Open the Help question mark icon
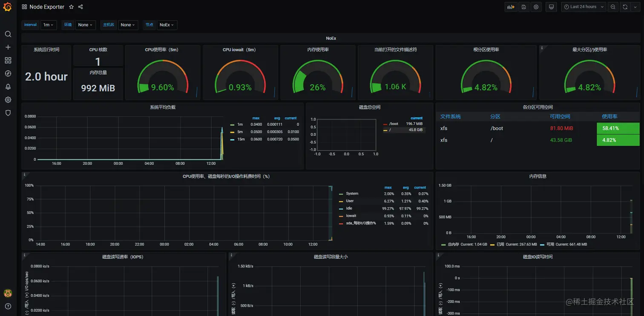Image resolution: width=644 pixels, height=316 pixels. 8,306
